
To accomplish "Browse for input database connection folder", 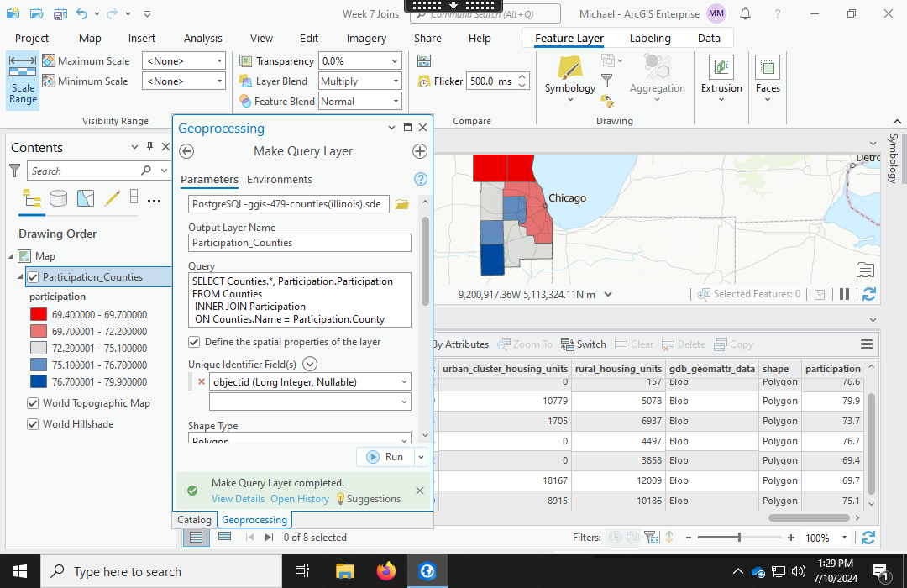I will [402, 204].
